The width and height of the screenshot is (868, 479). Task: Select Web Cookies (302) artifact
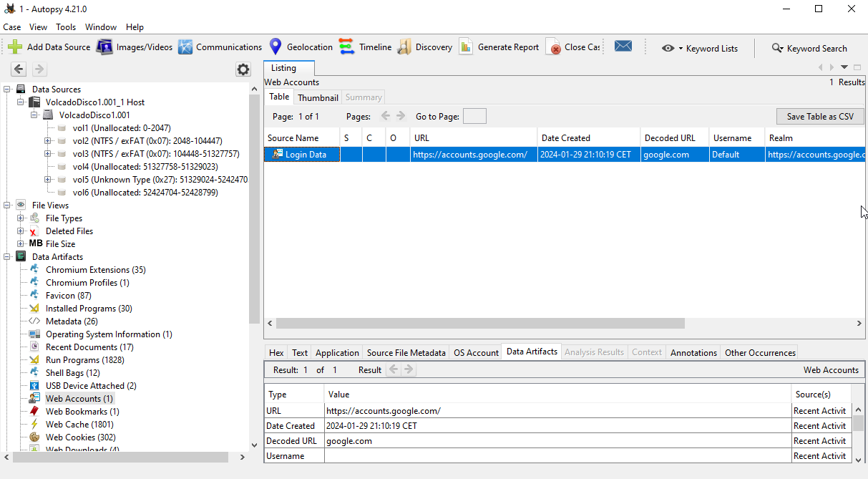80,437
